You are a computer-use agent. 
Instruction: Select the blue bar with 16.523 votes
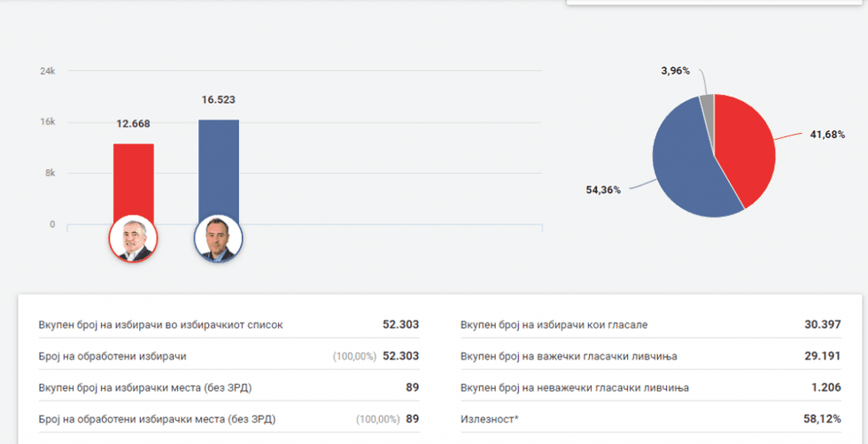point(218,164)
